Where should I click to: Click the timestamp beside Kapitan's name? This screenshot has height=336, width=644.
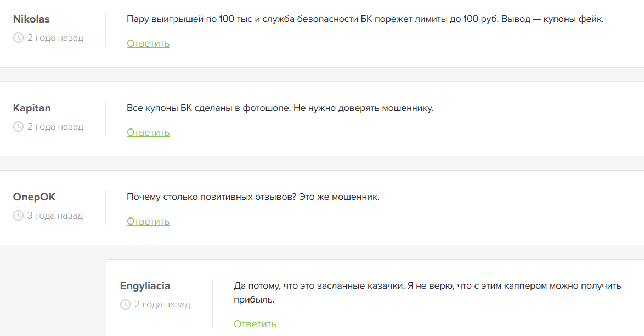(x=55, y=126)
